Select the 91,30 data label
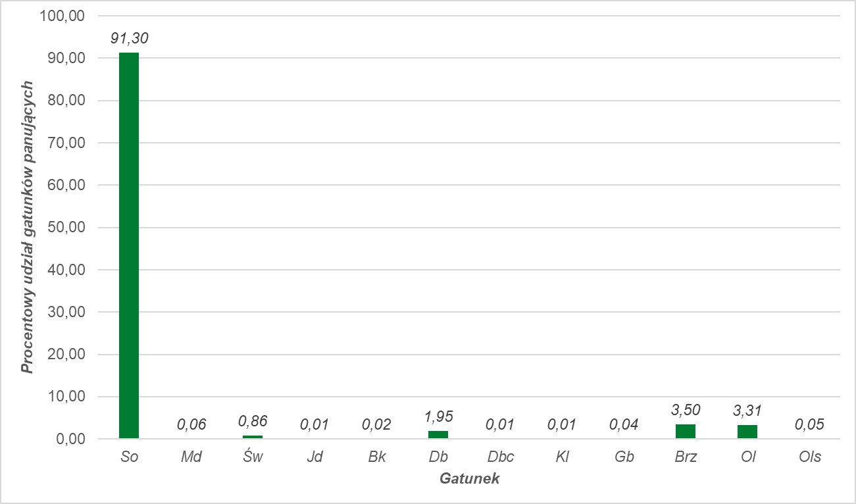 [x=129, y=39]
